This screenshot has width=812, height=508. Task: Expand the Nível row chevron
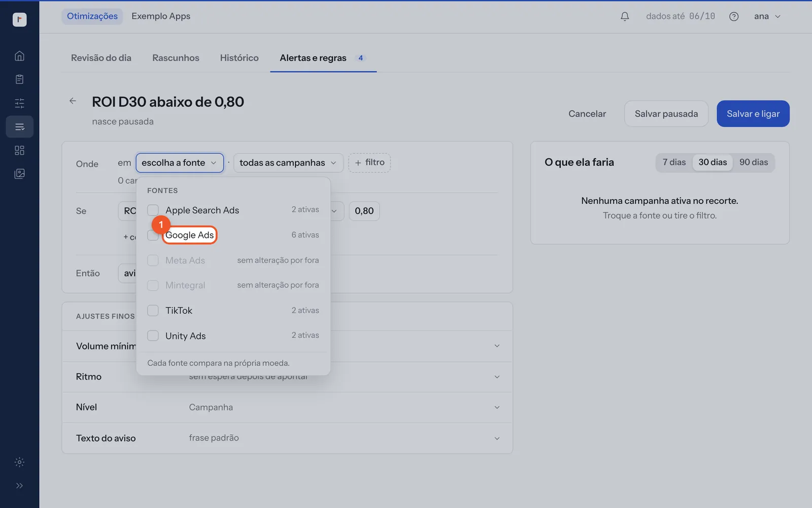point(497,407)
